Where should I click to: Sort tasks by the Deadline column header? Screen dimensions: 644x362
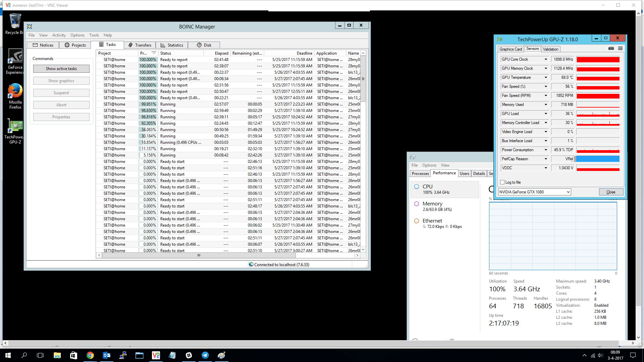coord(304,53)
